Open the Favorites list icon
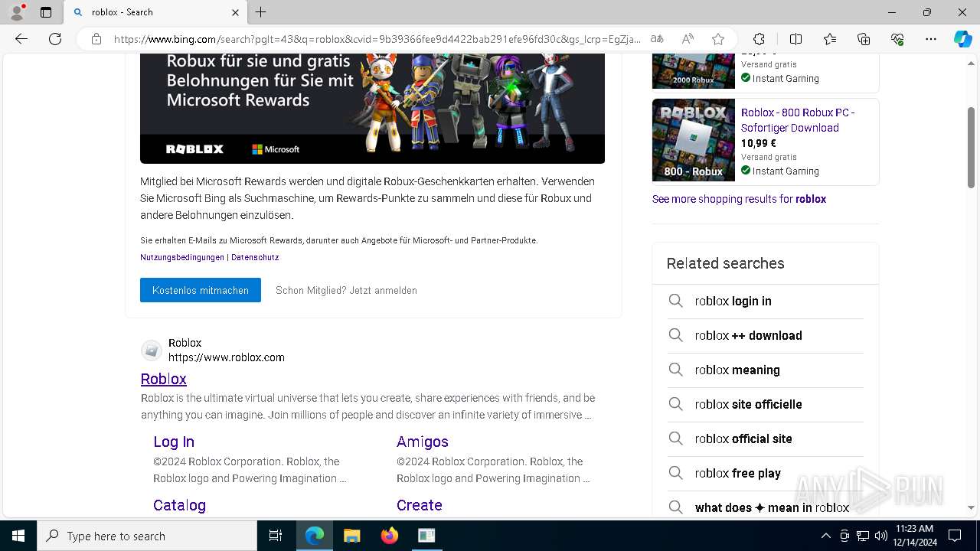Viewport: 980px width, 551px height. (830, 39)
